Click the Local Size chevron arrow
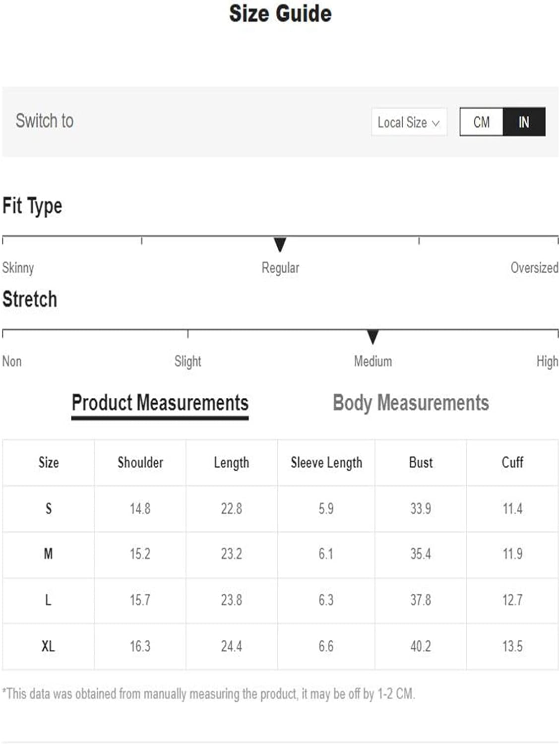Screen dimensions: 560x744 coord(436,123)
